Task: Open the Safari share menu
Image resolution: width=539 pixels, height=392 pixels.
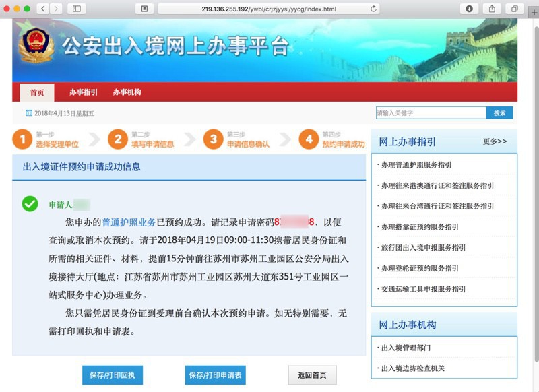Action: tap(492, 9)
